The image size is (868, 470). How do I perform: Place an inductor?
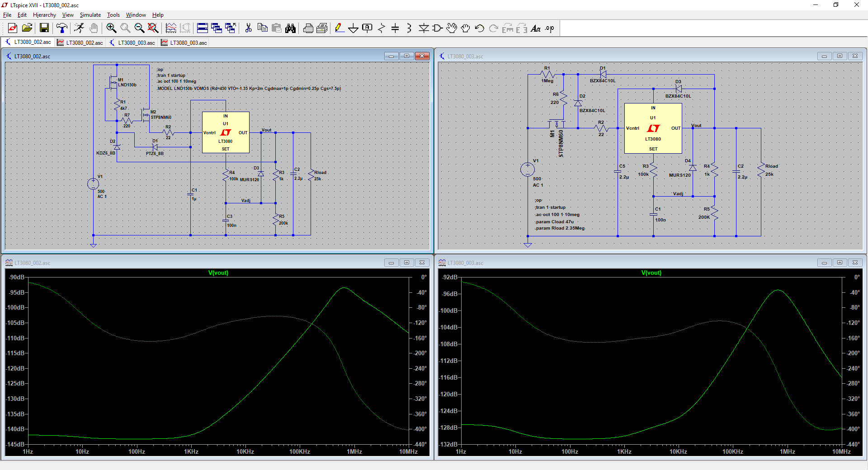(x=409, y=28)
